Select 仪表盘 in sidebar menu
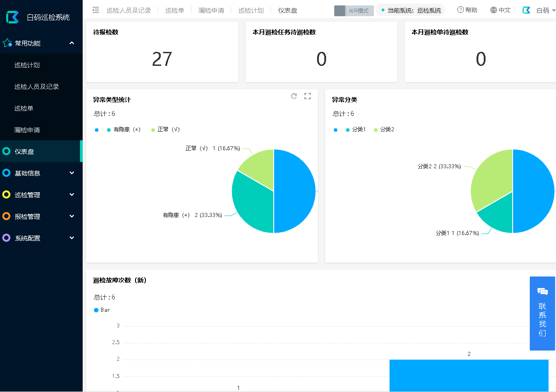Image resolution: width=556 pixels, height=392 pixels. [41, 152]
